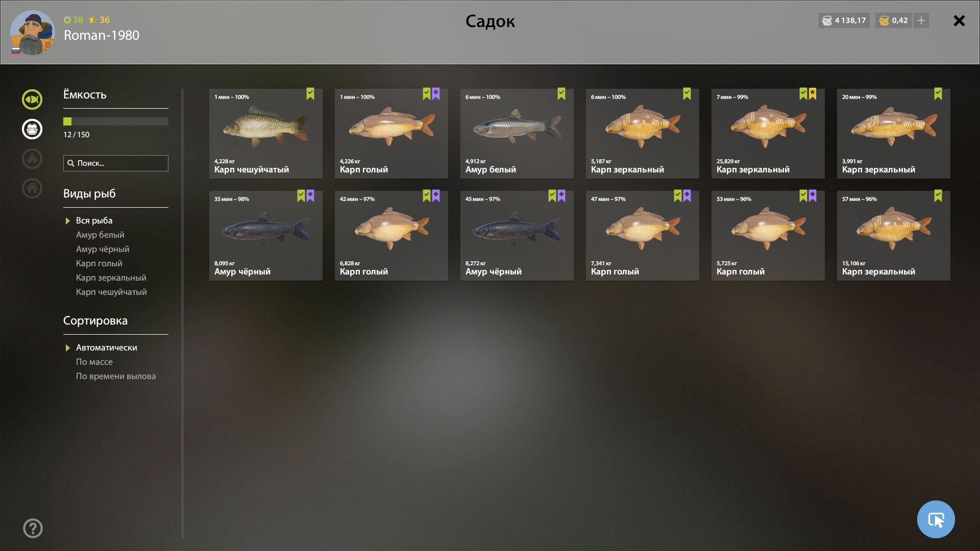The height and width of the screenshot is (551, 980).
Task: Open the home base sidebar icon
Action: coord(32,188)
